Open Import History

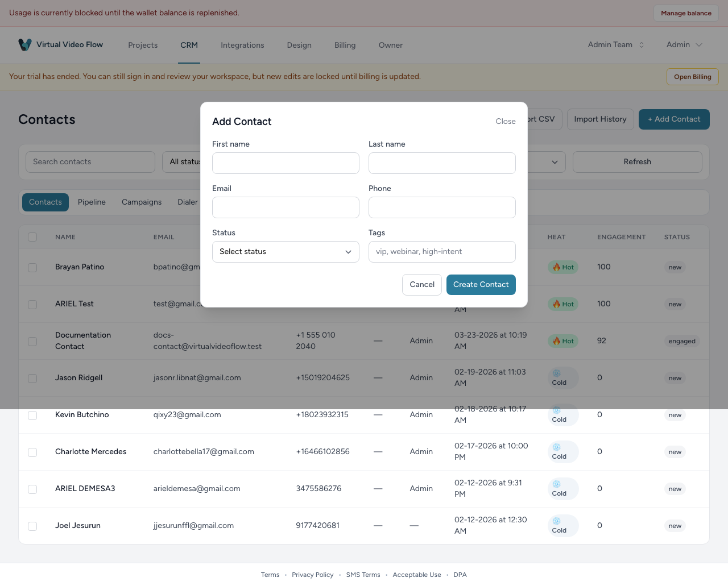pyautogui.click(x=601, y=119)
